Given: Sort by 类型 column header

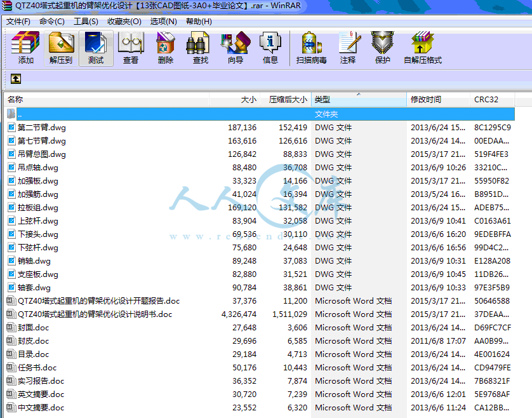Looking at the screenshot, I should [x=359, y=100].
